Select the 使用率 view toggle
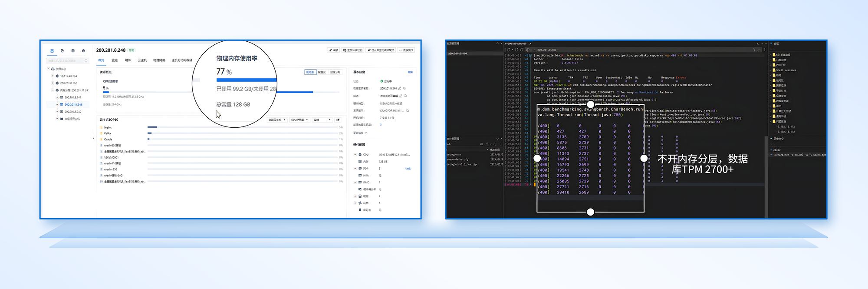This screenshot has width=868, height=289. pos(310,72)
